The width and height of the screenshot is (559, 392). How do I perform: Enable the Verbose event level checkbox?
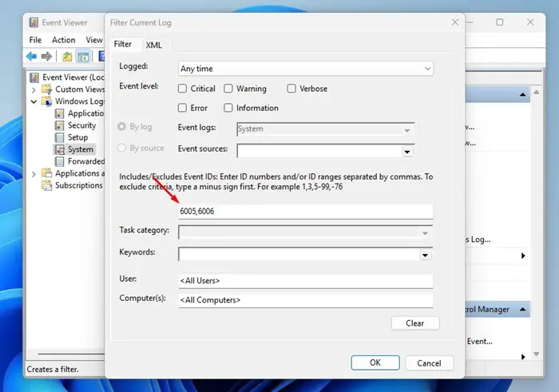291,89
